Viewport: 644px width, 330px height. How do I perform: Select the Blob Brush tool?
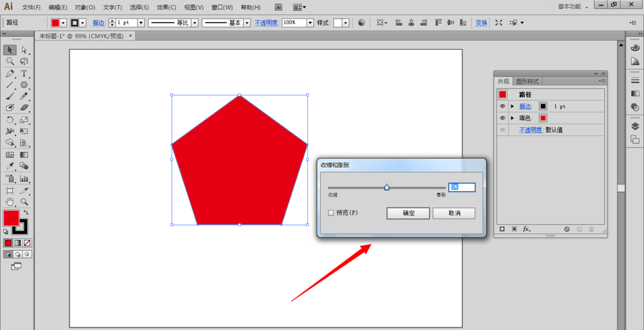(x=10, y=108)
